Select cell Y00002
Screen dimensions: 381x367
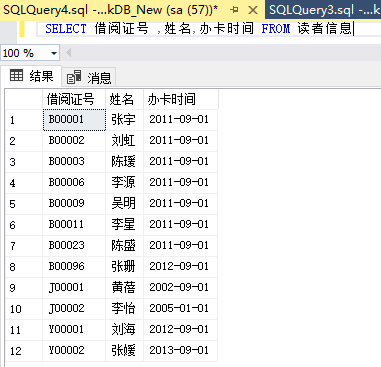[74, 351]
